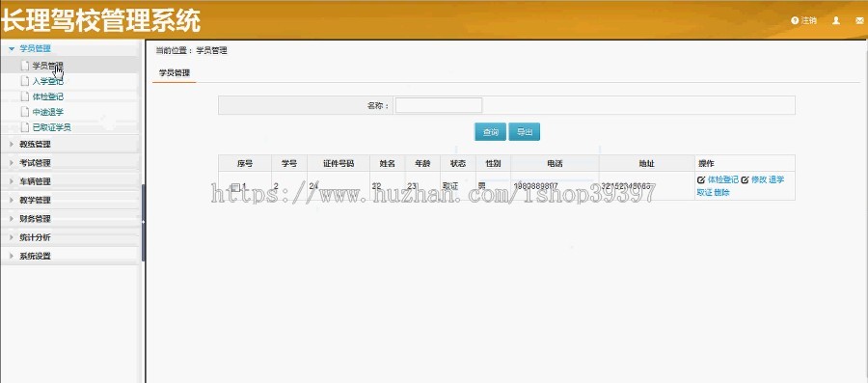Click the 地址 column header
This screenshot has width=868, height=383.
pyautogui.click(x=646, y=163)
